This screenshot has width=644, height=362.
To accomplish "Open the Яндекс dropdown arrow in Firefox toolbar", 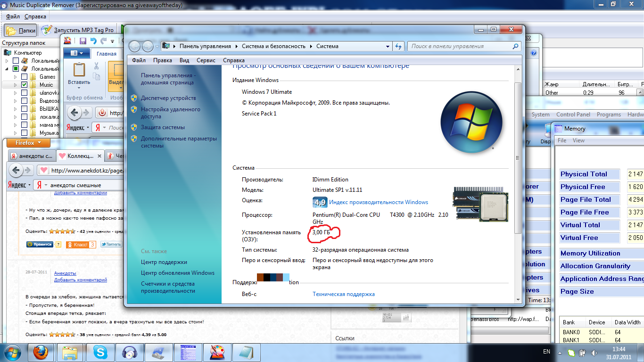I will pos(28,184).
